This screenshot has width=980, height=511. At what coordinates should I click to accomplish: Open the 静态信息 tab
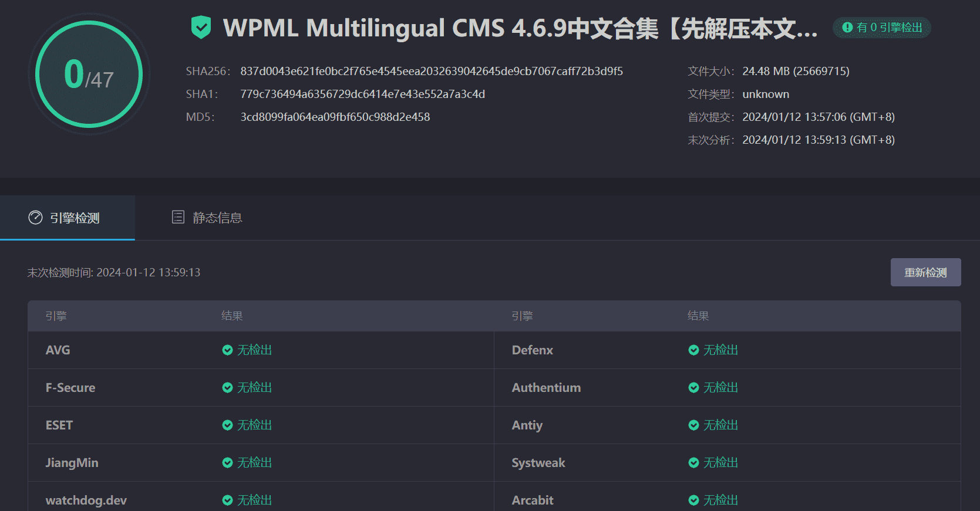point(207,218)
